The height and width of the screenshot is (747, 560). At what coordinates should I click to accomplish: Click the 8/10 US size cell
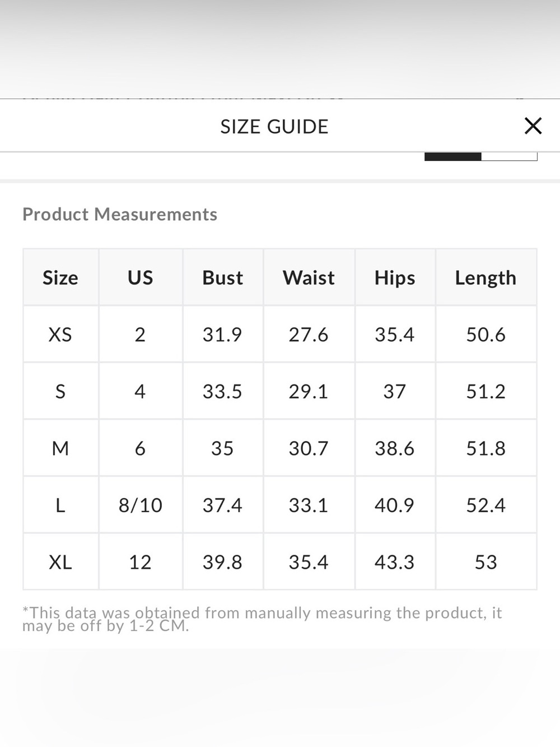[x=141, y=505]
